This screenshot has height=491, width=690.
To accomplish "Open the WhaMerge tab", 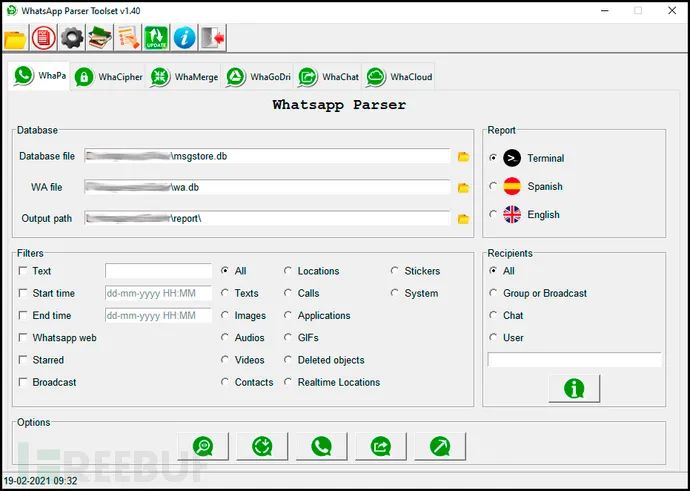I will [184, 77].
